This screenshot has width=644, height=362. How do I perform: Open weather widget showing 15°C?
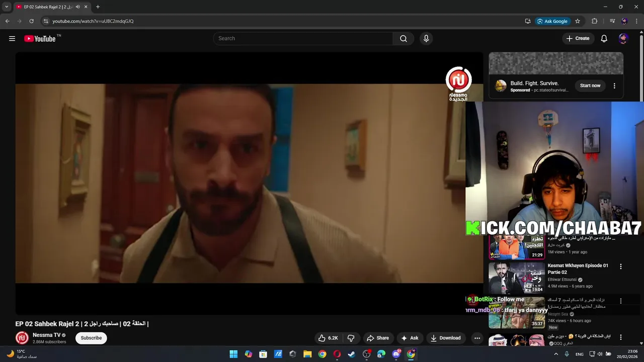pyautogui.click(x=21, y=354)
